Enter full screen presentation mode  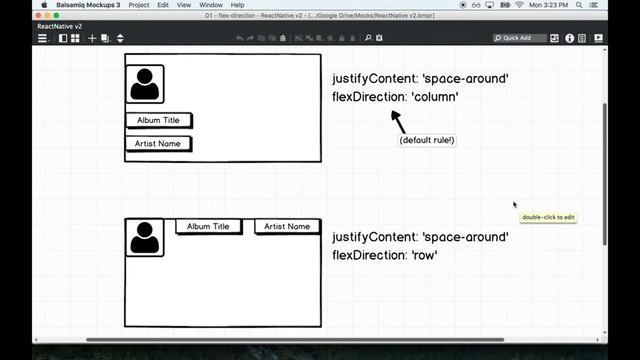[x=598, y=38]
